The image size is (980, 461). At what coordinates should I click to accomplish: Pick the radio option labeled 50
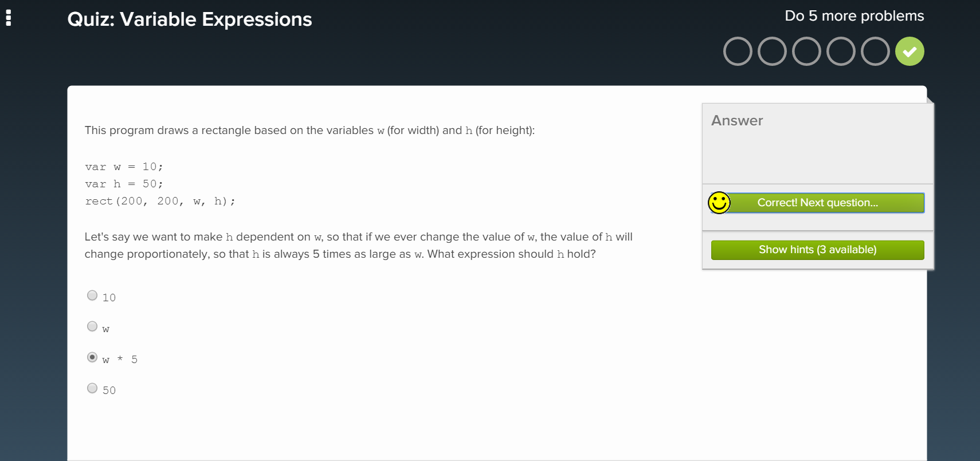click(92, 388)
